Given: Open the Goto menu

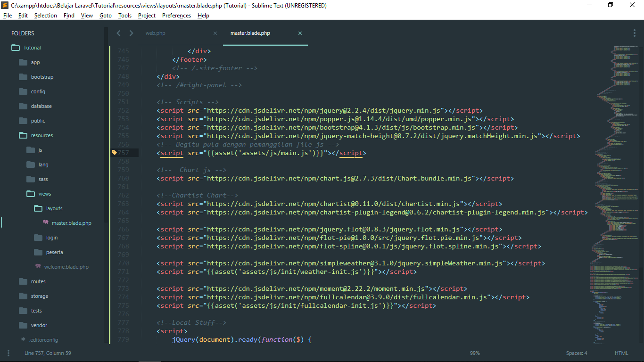Looking at the screenshot, I should click(106, 16).
